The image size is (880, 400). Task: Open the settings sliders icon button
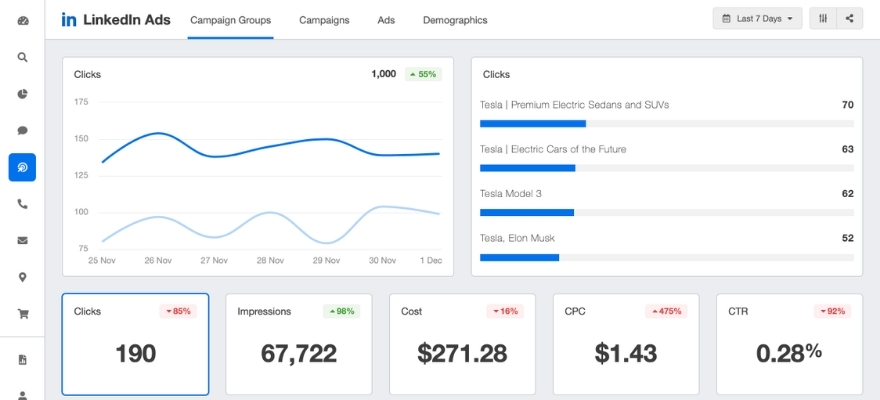823,19
